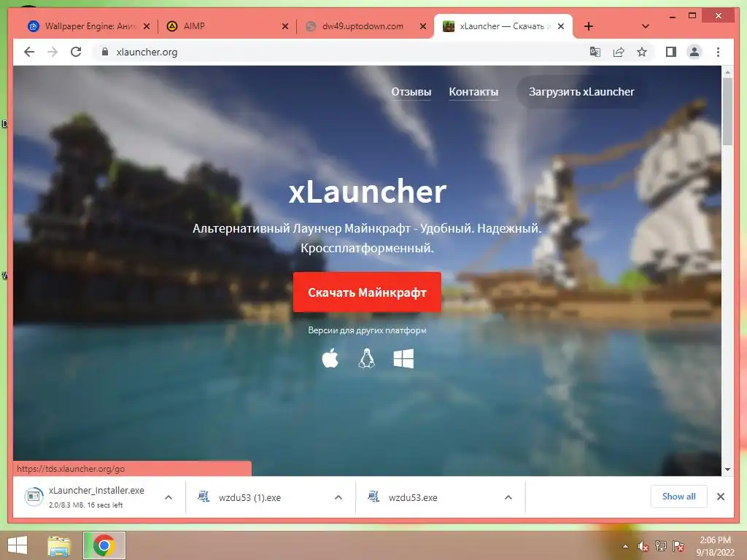This screenshot has width=747, height=560.
Task: Open the translate page icon
Action: [x=595, y=52]
